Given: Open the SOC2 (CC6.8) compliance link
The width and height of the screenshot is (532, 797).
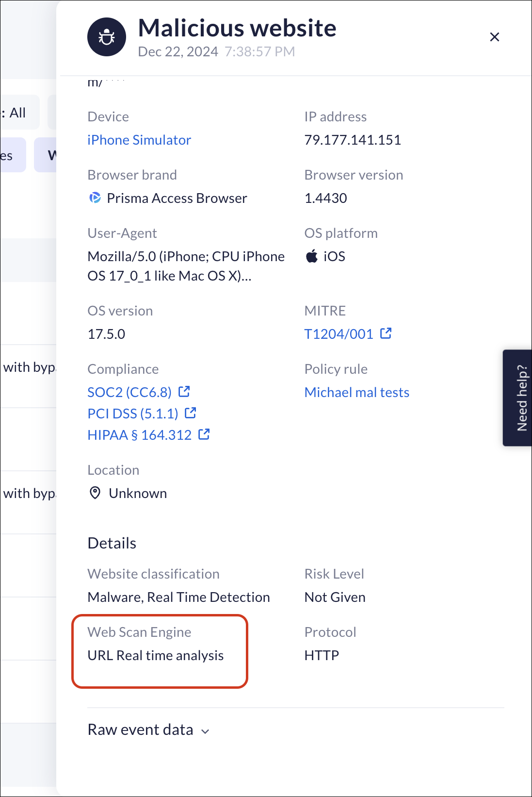Looking at the screenshot, I should coord(129,392).
